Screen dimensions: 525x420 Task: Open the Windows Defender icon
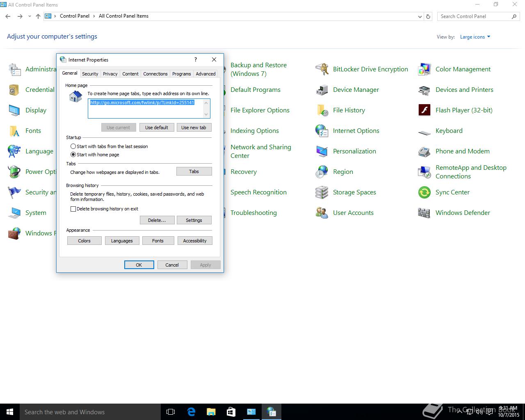click(x=425, y=213)
